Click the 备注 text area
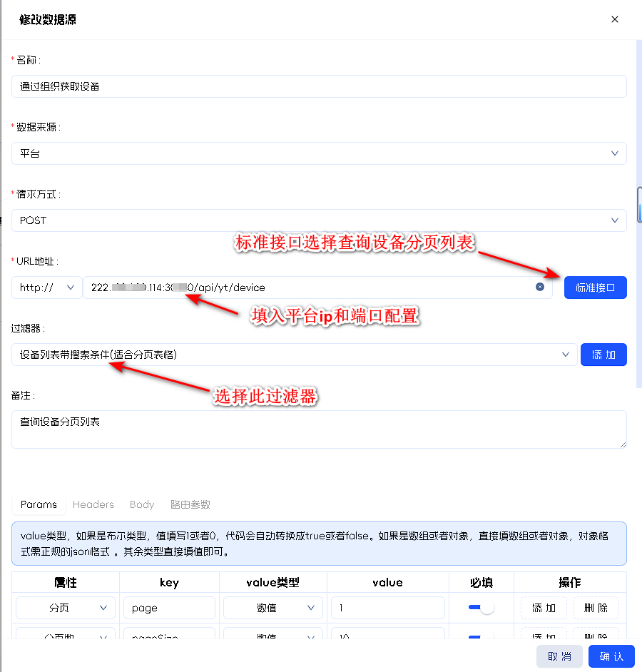The height and width of the screenshot is (672, 642). point(318,429)
